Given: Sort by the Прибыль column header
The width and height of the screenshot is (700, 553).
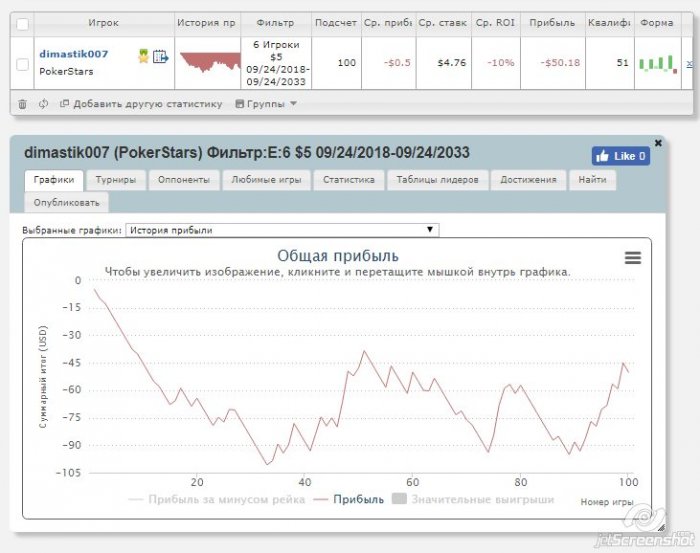Looking at the screenshot, I should point(552,23).
